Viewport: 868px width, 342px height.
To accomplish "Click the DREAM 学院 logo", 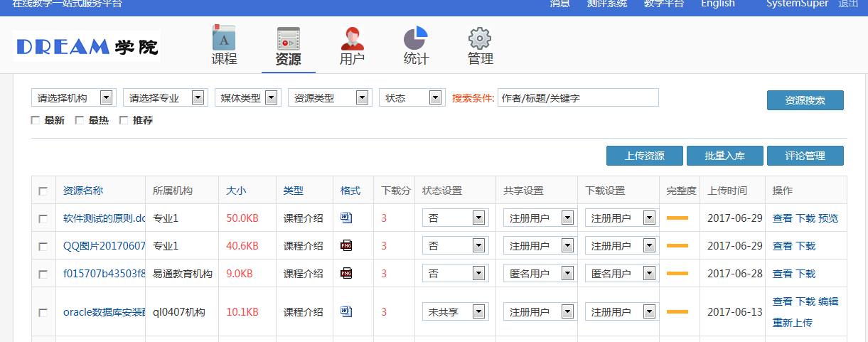I will point(86,47).
